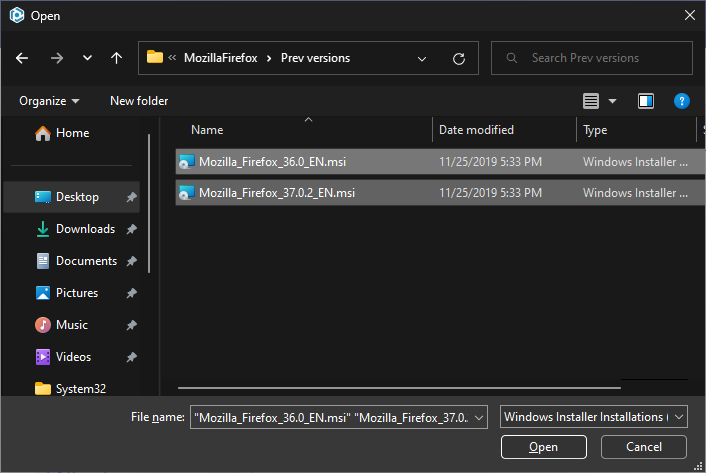Create a New folder
Viewport: 706px width, 473px height.
(x=139, y=101)
